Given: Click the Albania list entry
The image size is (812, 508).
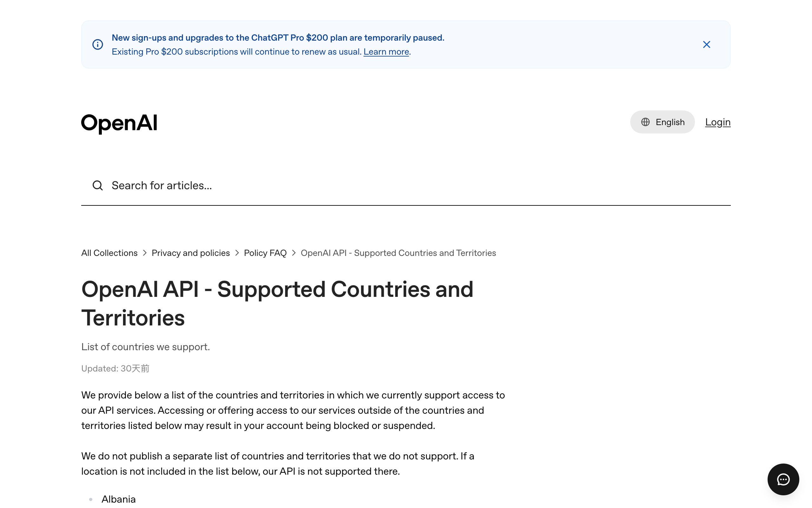Looking at the screenshot, I should tap(118, 499).
